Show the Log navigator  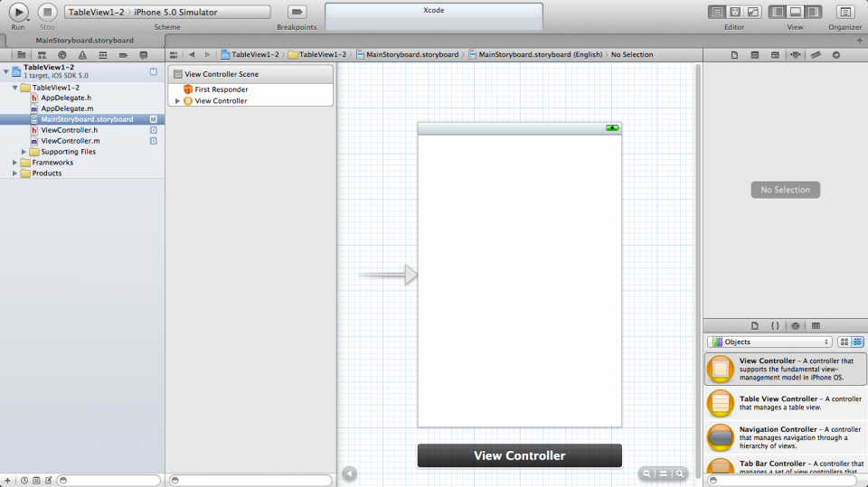tap(144, 55)
